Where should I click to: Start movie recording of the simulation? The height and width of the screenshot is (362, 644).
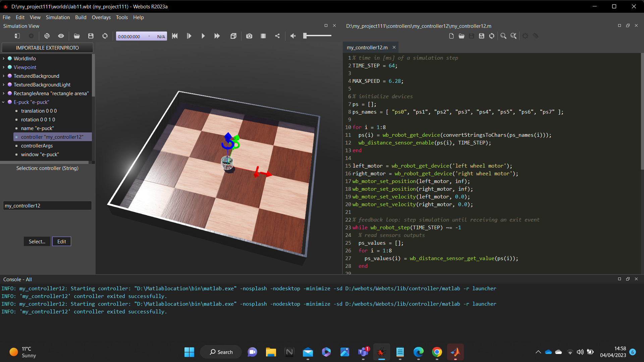pos(263,36)
